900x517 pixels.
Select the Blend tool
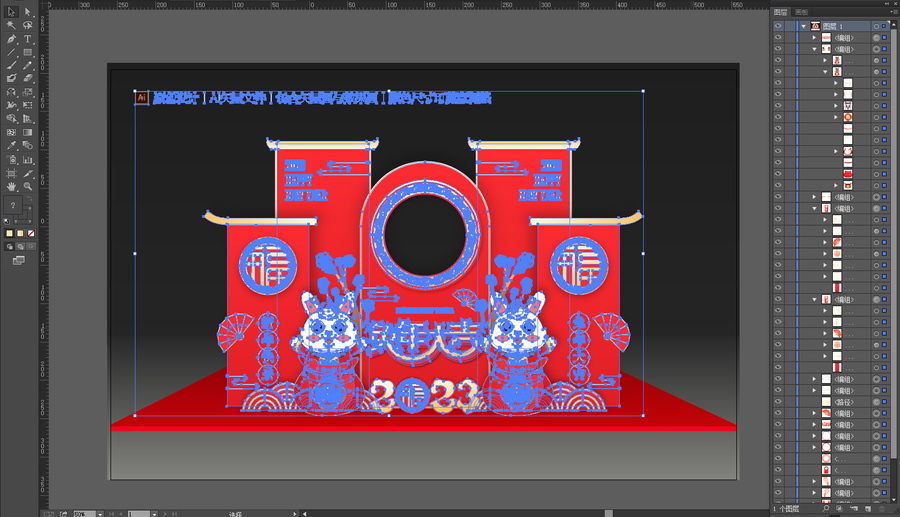tap(27, 145)
